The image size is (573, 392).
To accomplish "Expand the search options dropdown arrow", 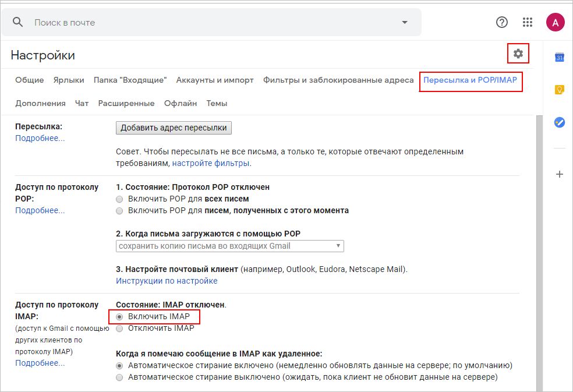I will pos(405,23).
